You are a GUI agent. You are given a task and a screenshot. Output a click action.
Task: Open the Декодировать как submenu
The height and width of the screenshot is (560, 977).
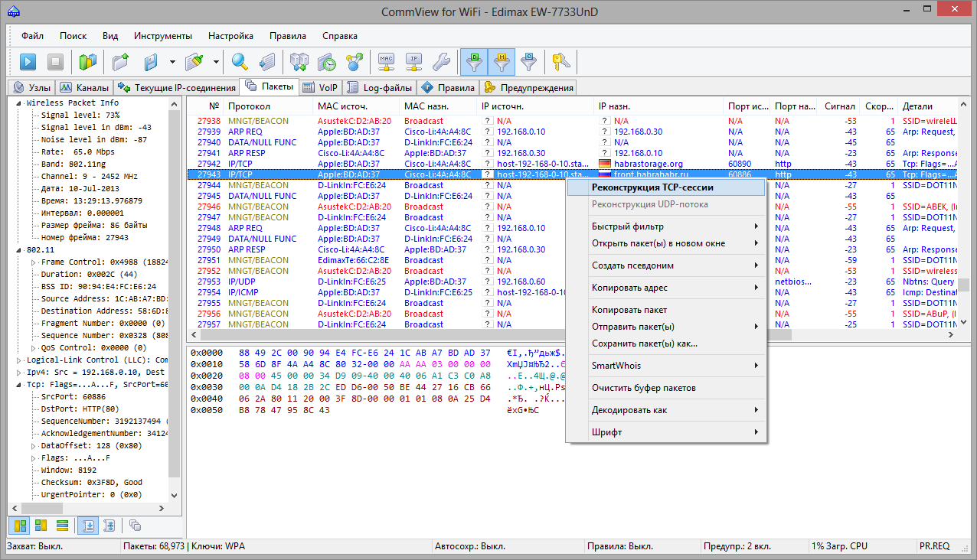point(665,410)
